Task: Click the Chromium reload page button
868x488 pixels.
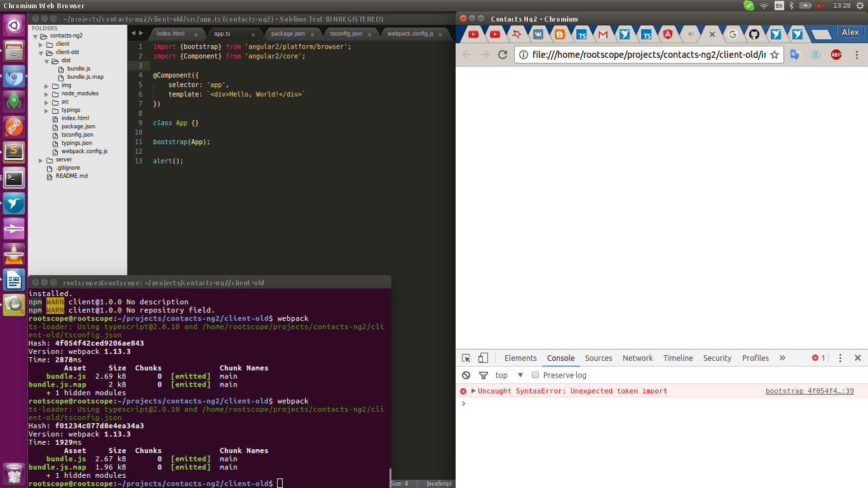Action: click(503, 55)
